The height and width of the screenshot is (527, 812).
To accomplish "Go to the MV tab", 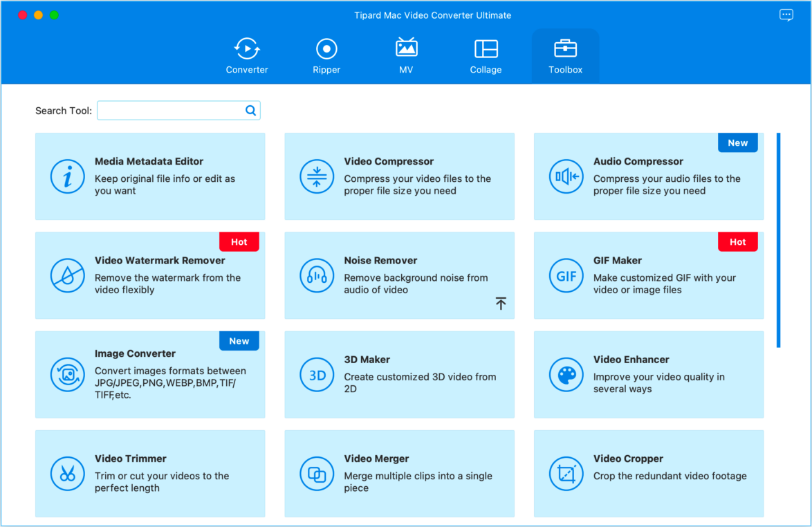I will point(406,55).
